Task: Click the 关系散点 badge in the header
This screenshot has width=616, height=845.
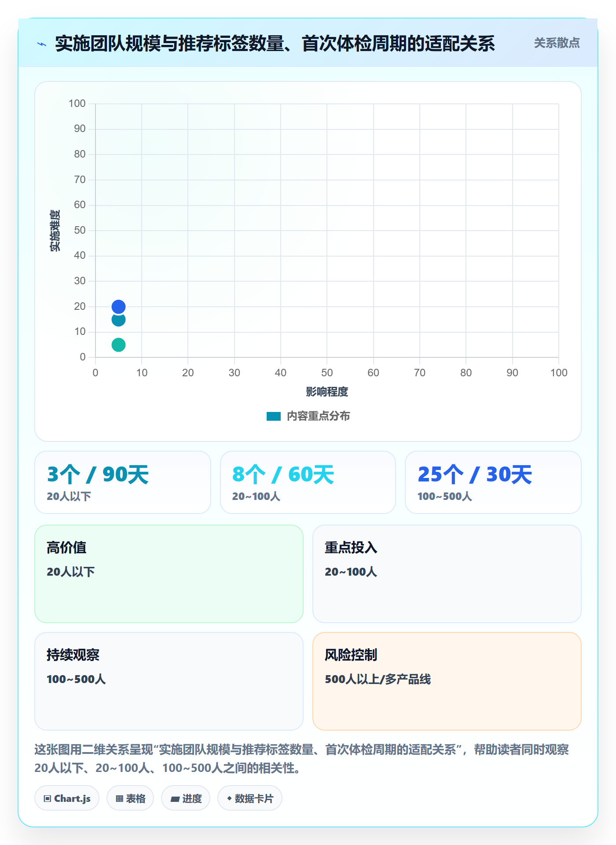Action: click(557, 43)
